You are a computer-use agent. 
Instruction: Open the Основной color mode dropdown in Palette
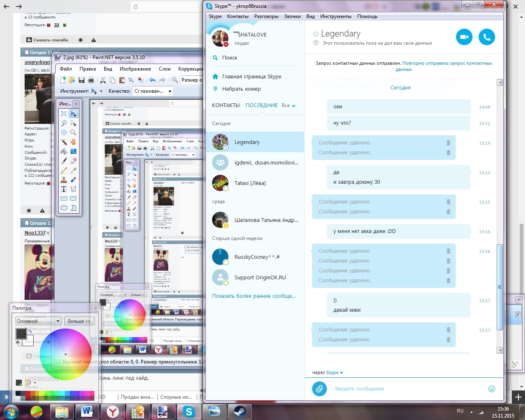click(x=39, y=321)
